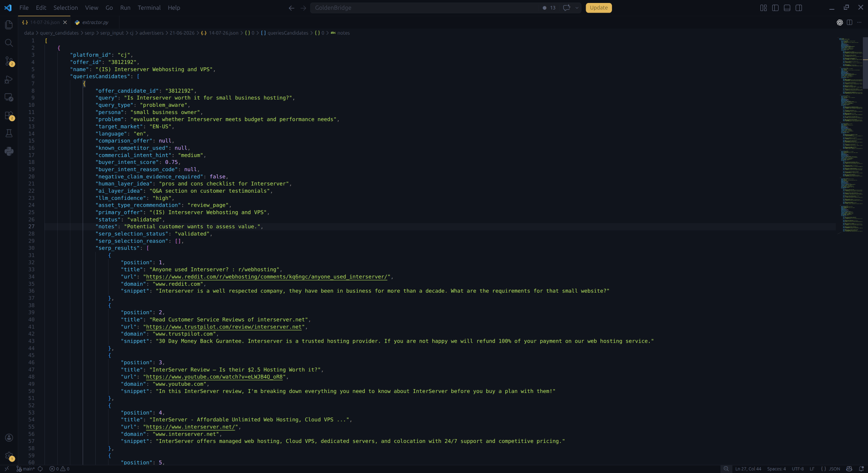Open the File menu
Screen dimensions: 868x473
click(x=24, y=8)
